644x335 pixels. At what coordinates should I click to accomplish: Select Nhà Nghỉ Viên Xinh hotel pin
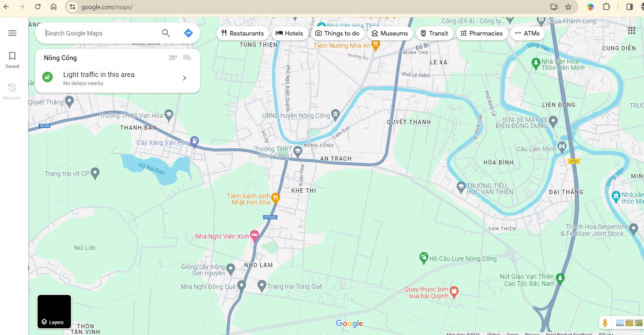(254, 236)
